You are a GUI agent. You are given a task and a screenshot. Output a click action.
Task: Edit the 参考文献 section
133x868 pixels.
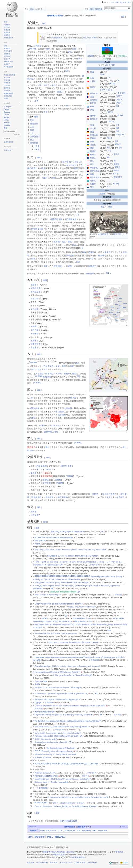pyautogui.click(x=45, y=522)
